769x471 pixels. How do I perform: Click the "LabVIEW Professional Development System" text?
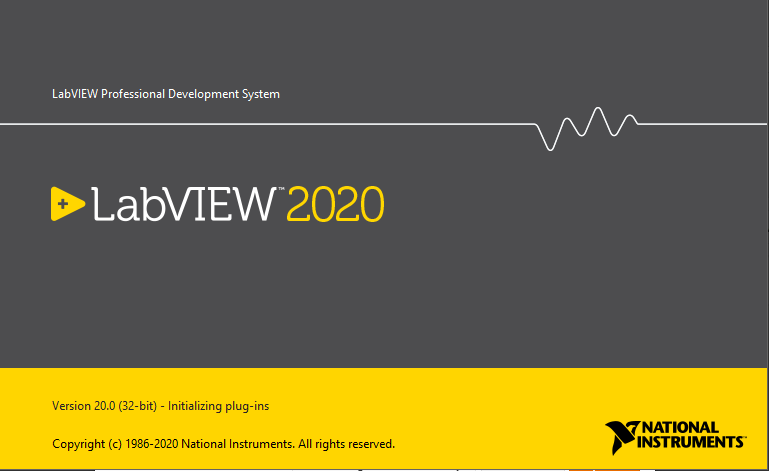click(x=166, y=94)
